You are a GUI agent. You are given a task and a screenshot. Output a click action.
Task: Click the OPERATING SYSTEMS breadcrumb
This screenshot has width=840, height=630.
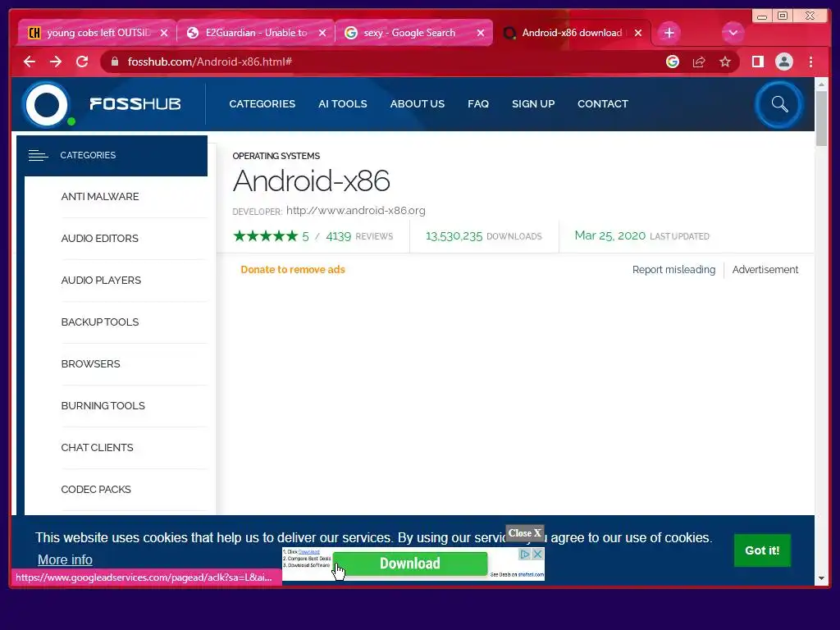click(x=276, y=156)
